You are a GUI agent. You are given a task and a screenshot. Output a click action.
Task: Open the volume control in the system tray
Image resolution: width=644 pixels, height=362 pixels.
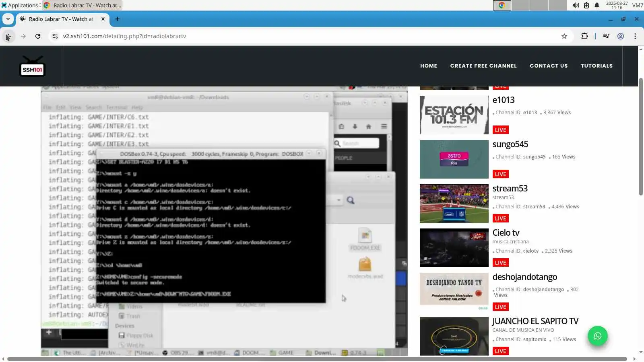pyautogui.click(x=576, y=5)
